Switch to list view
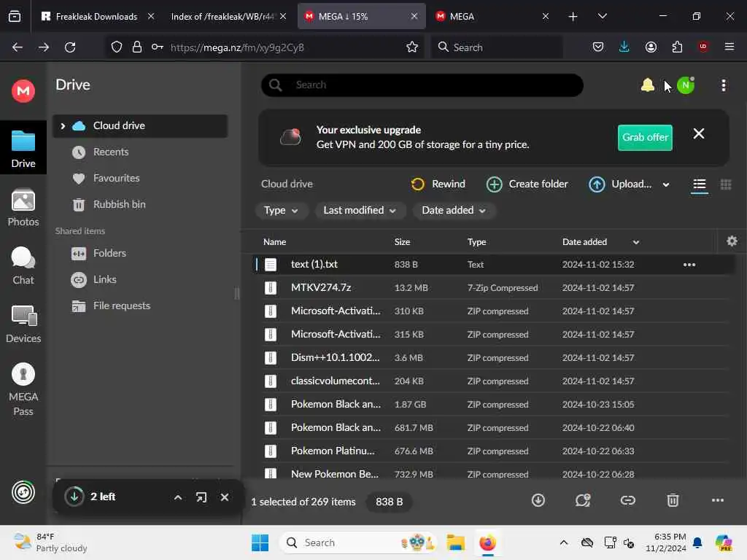Viewport: 747px width, 560px height. point(699,184)
